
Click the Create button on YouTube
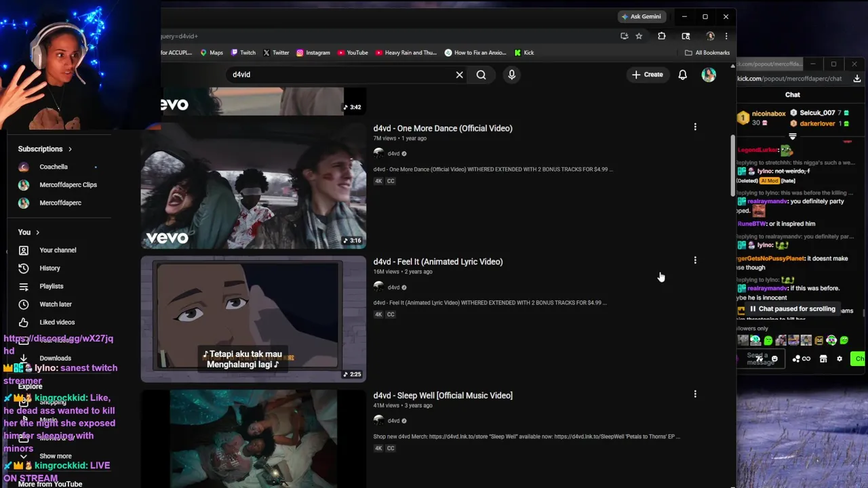pyautogui.click(x=647, y=75)
